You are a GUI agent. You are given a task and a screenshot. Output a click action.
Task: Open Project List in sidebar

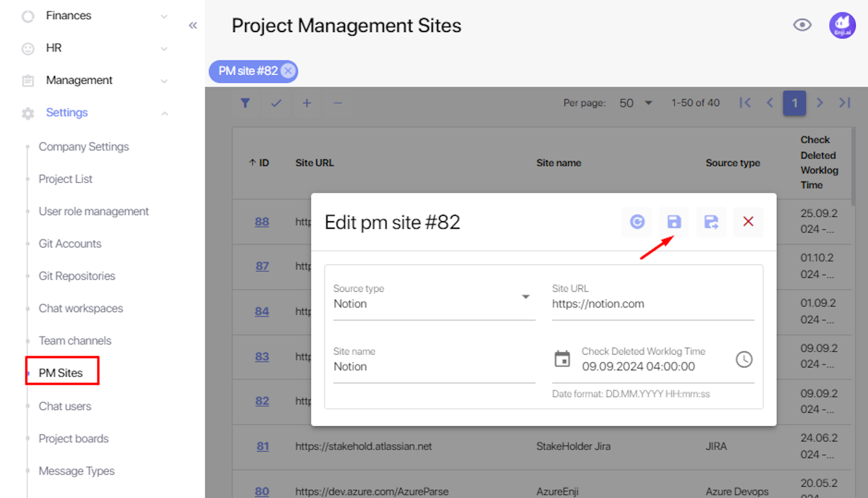tap(66, 179)
